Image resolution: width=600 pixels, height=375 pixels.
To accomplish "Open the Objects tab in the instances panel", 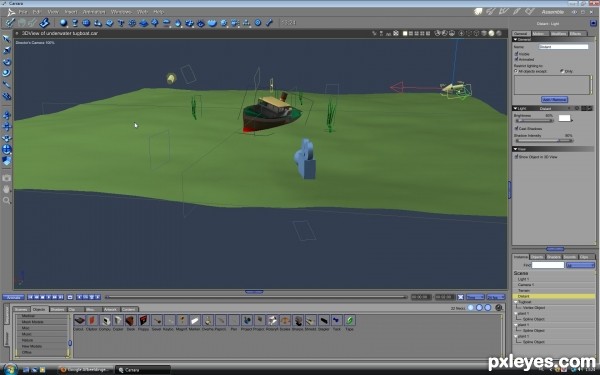I will coord(537,257).
